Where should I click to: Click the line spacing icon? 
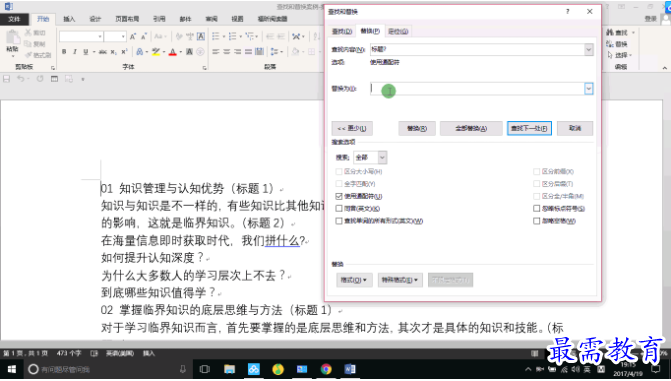[x=274, y=52]
